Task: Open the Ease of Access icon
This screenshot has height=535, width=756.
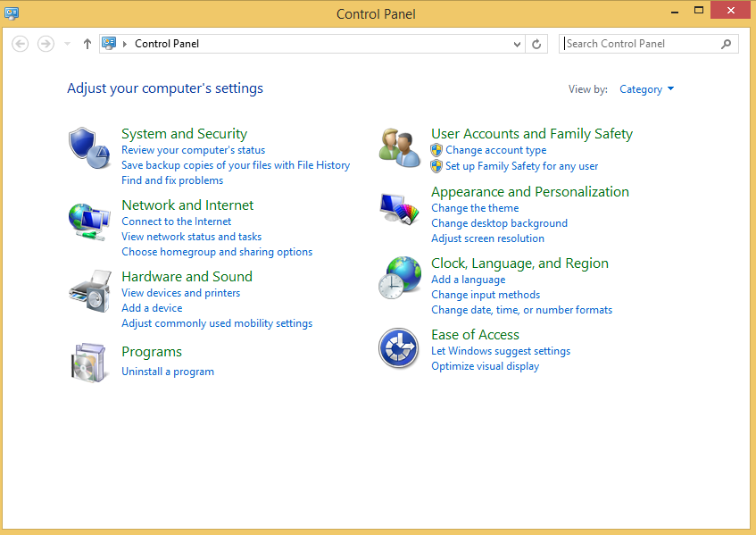Action: pyautogui.click(x=399, y=348)
